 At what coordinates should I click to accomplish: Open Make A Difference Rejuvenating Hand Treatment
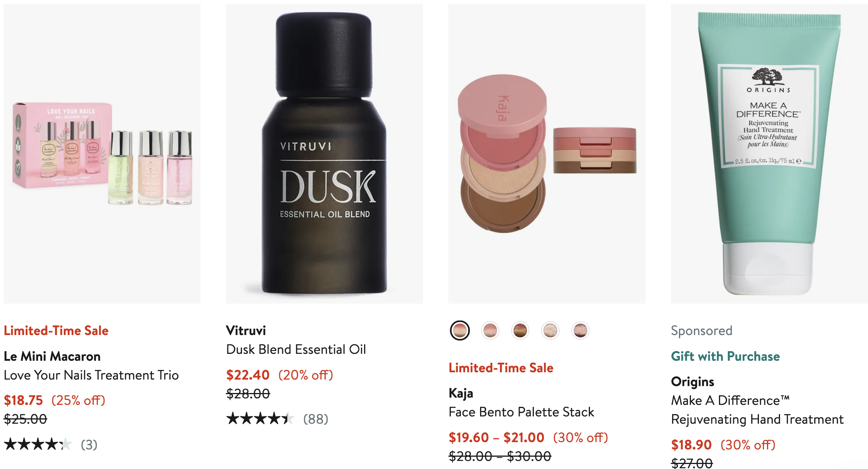[x=757, y=410]
